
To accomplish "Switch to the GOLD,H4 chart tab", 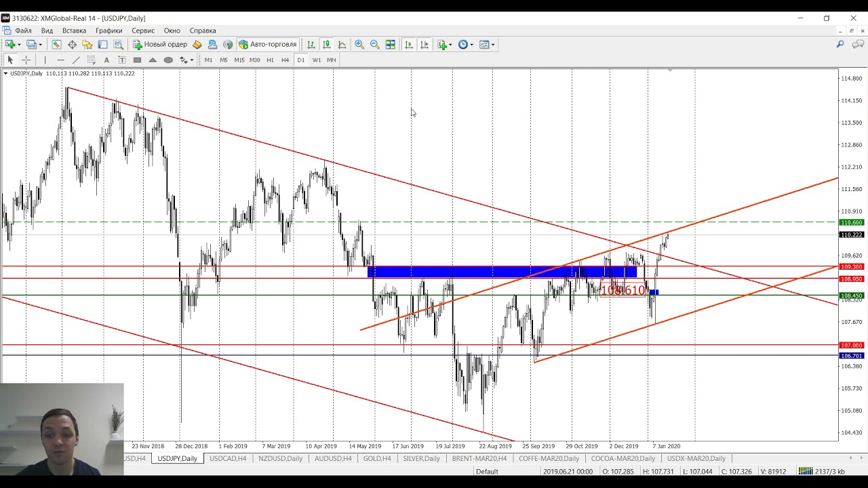I will tap(377, 458).
